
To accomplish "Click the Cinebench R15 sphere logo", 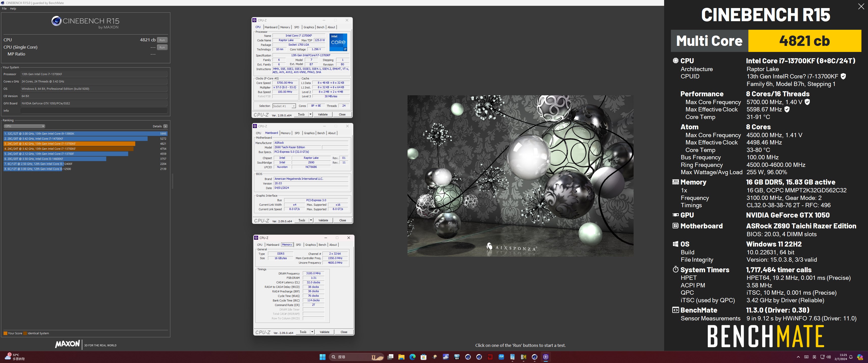I will (x=56, y=21).
